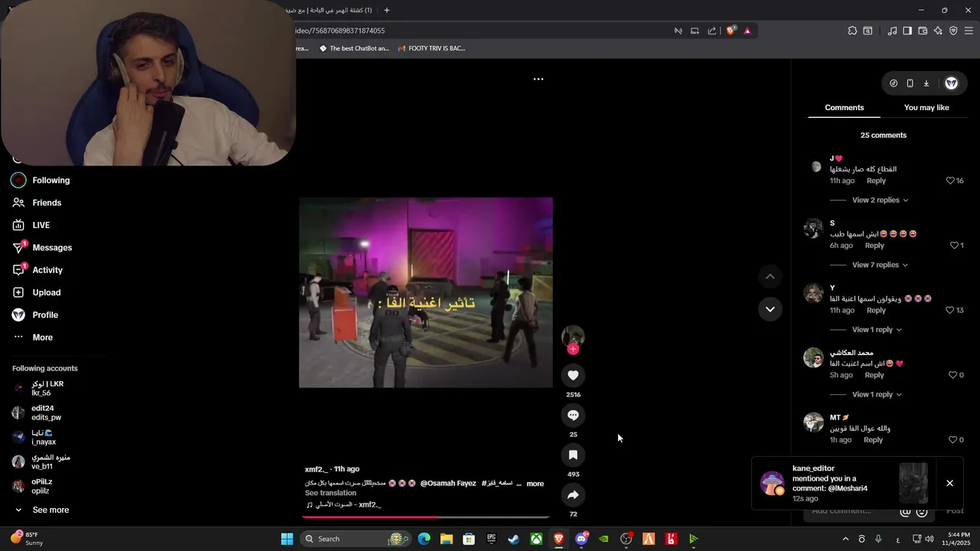Screen dimensions: 980x551
Task: Click the Brave Rewards triangle icon
Action: [x=747, y=31]
